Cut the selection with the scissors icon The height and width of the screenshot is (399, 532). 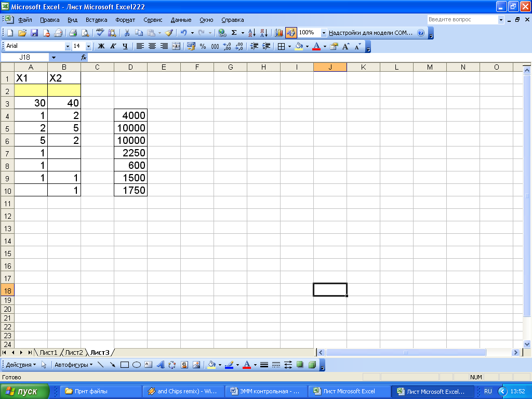(127, 33)
